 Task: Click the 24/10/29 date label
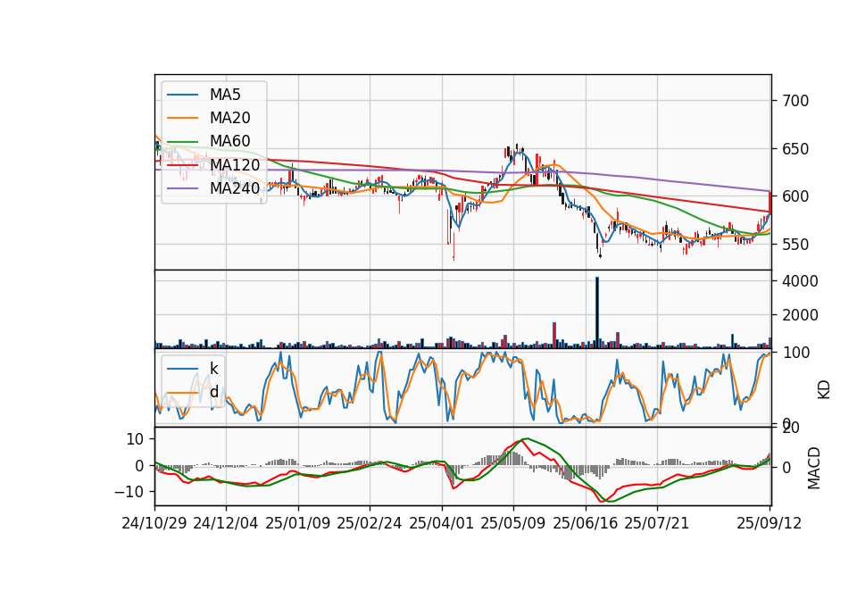point(154,523)
